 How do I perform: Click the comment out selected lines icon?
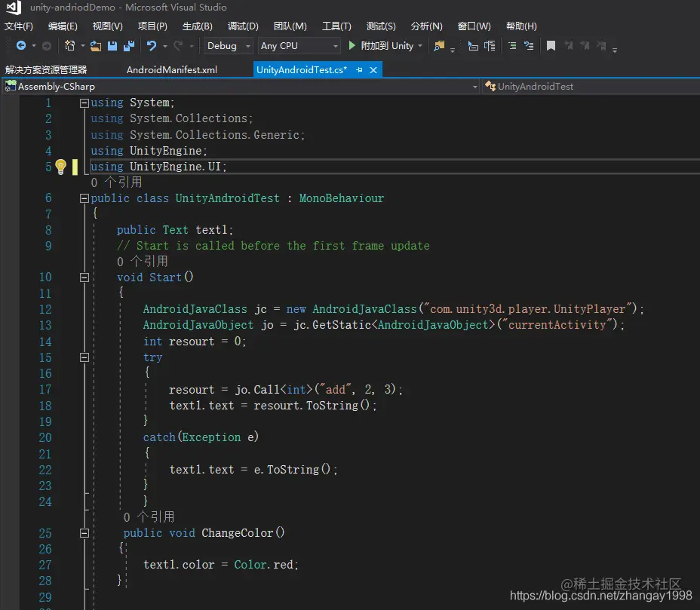(x=512, y=45)
